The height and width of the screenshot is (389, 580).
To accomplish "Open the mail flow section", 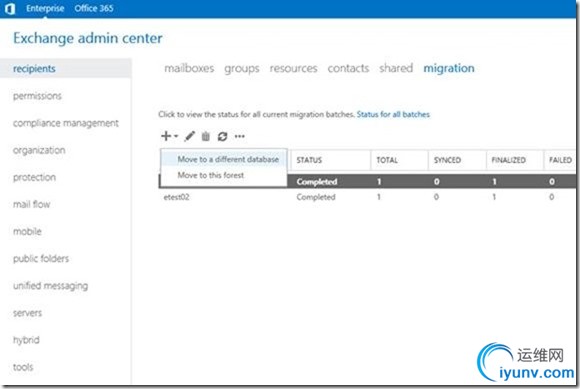I will [x=31, y=204].
